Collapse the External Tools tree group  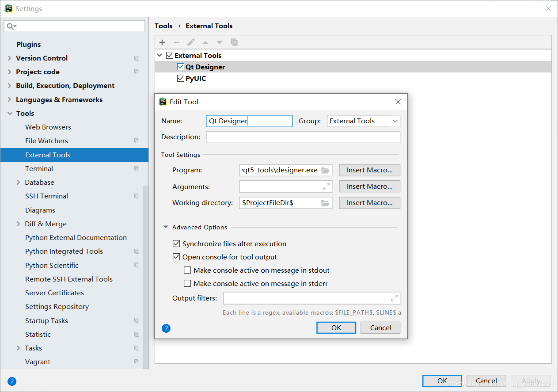(159, 56)
